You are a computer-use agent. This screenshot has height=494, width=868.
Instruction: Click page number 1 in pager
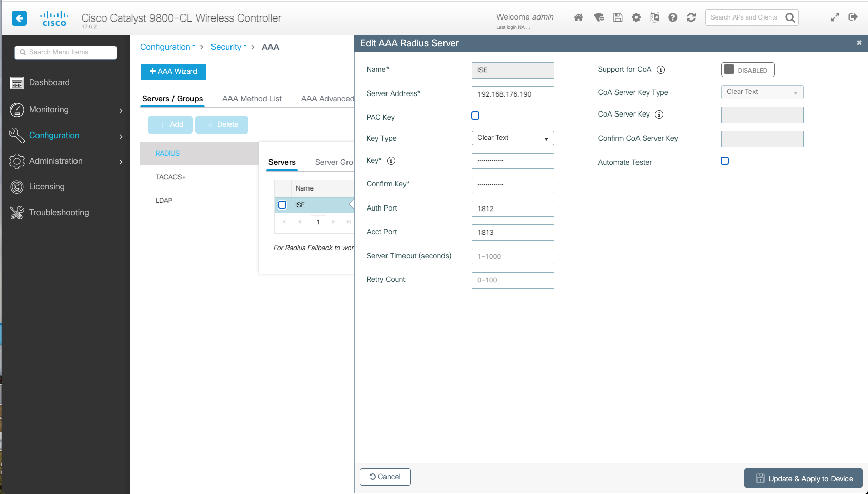click(318, 222)
